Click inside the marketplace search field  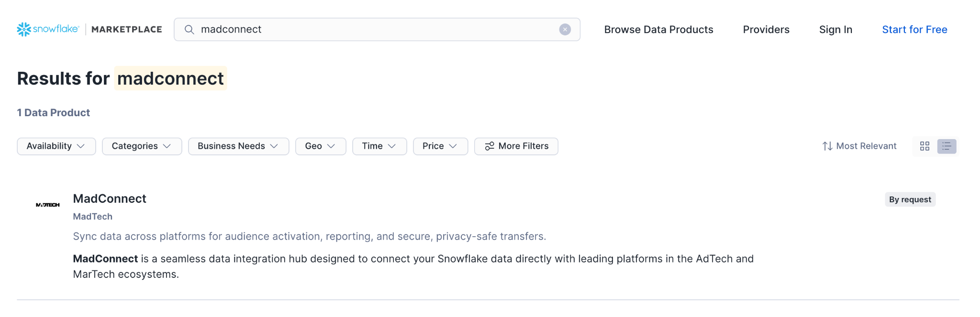click(373, 30)
